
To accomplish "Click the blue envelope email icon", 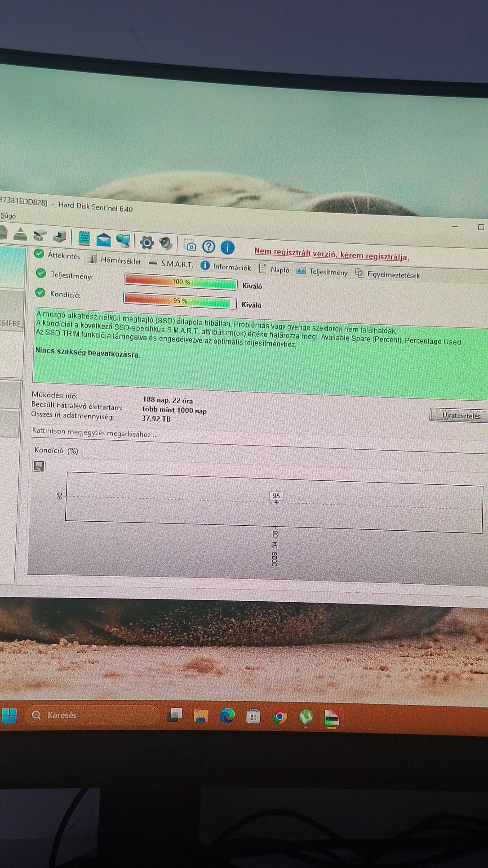I will coord(103,239).
